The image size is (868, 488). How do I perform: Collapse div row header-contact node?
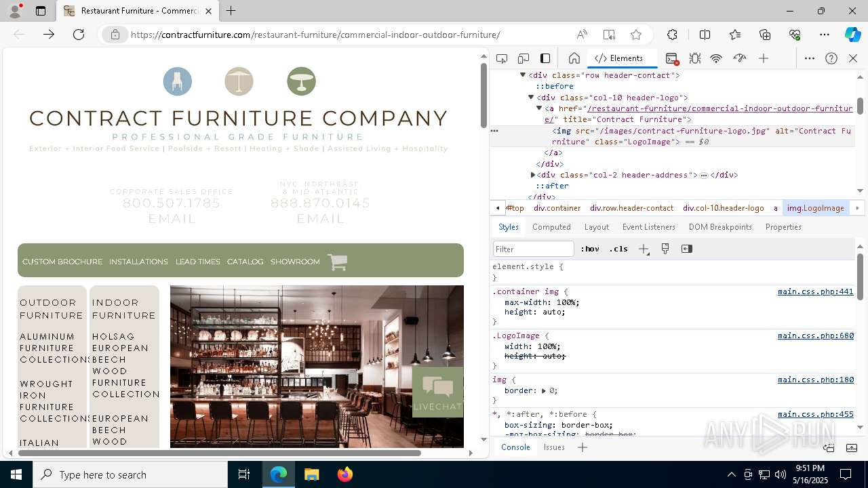pos(523,75)
